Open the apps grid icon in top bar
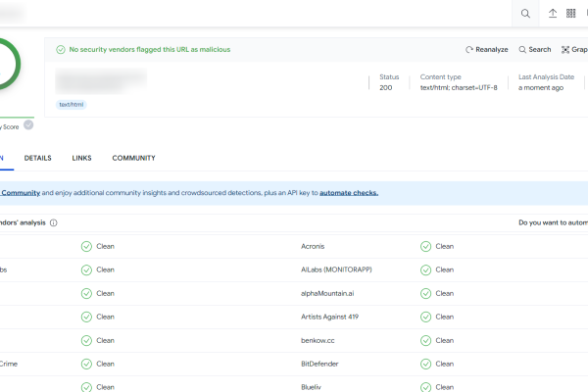588x392 pixels. click(570, 13)
